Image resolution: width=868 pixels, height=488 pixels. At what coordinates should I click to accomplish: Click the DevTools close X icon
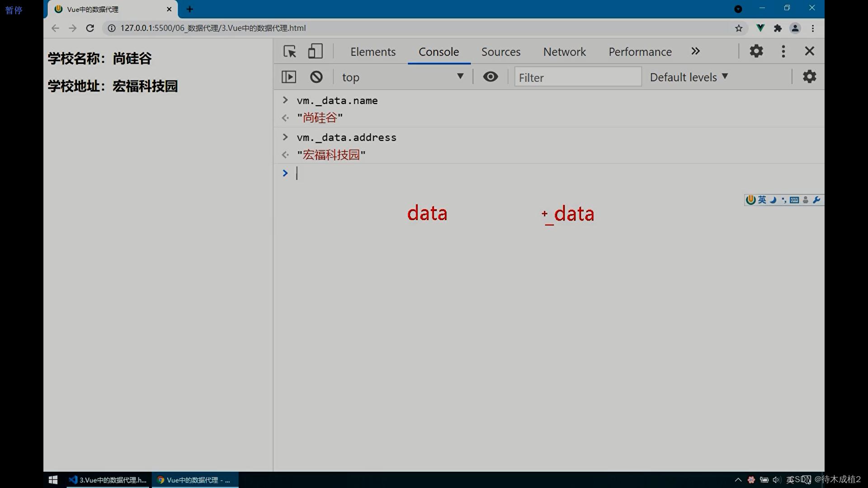coord(809,51)
